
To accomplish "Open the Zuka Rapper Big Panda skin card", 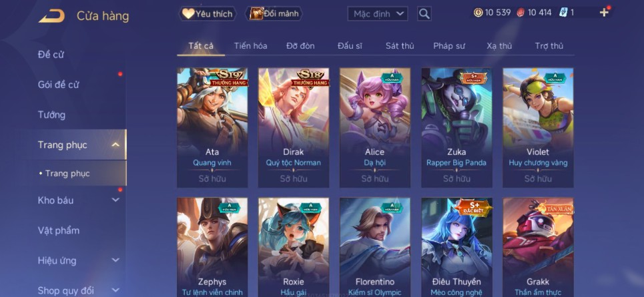I will pyautogui.click(x=456, y=127).
